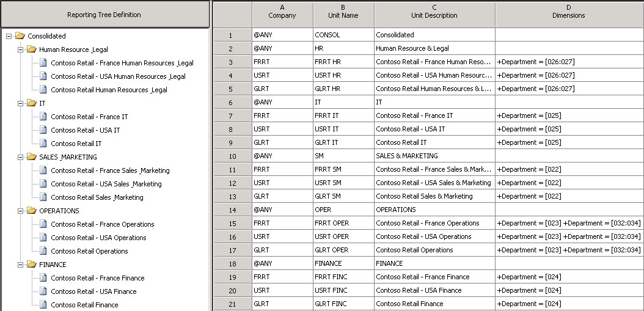Click the Consolidated folder icon

pyautogui.click(x=20, y=35)
